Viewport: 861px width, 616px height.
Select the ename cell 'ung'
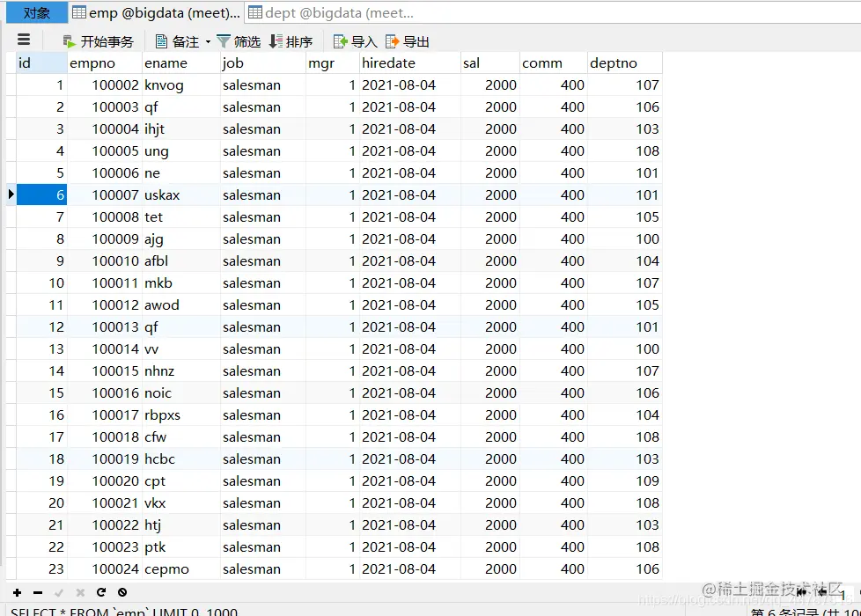point(180,151)
